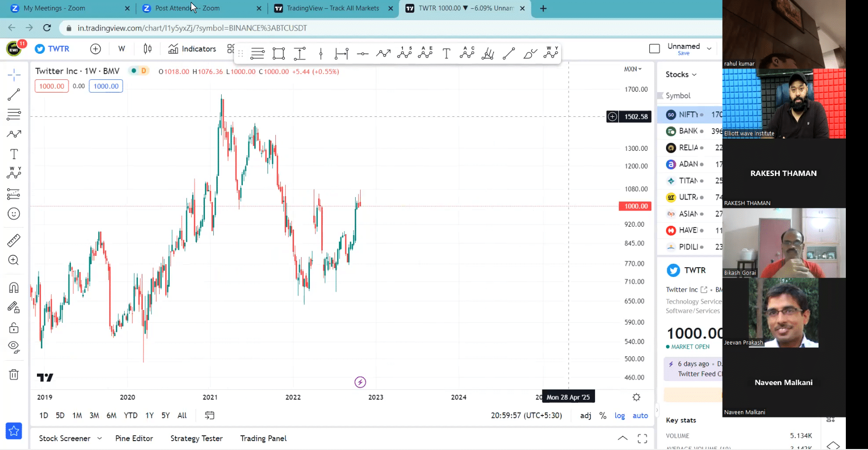
Task: Toggle lock all drawing tools padlock
Action: coord(14,328)
